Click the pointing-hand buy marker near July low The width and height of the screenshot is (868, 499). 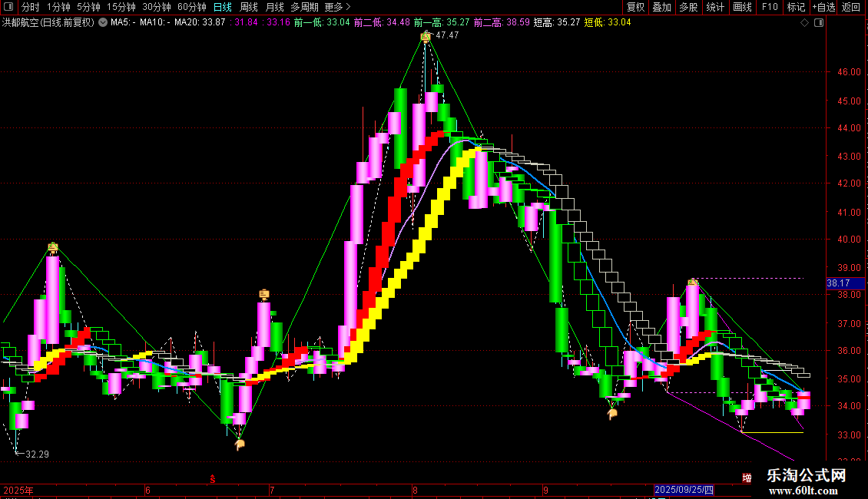pyautogui.click(x=240, y=444)
